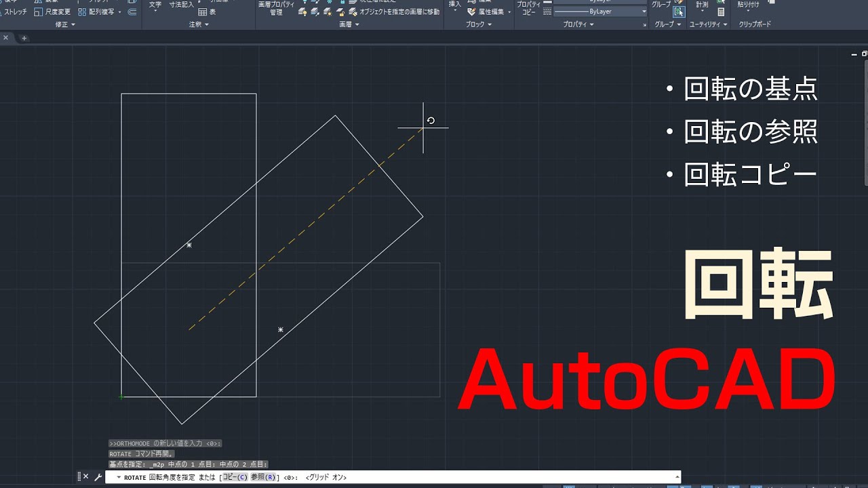
Task: Open the 属性編集 dropdown arrow
Action: pyautogui.click(x=508, y=12)
